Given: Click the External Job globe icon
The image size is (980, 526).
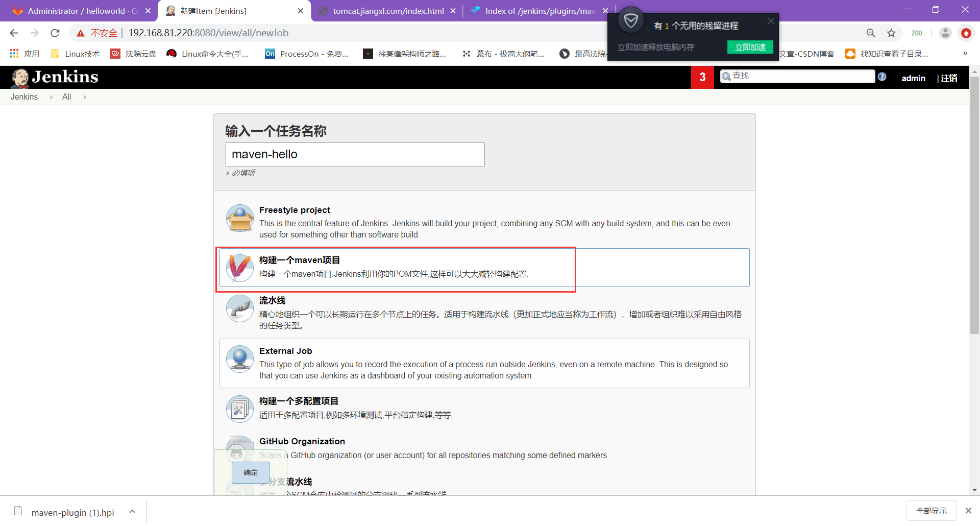Looking at the screenshot, I should 239,358.
